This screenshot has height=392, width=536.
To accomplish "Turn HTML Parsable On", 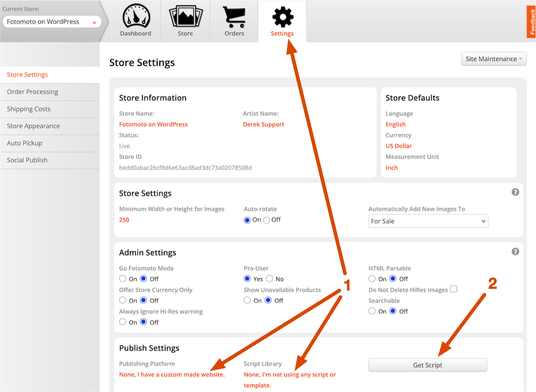I will pyautogui.click(x=372, y=279).
